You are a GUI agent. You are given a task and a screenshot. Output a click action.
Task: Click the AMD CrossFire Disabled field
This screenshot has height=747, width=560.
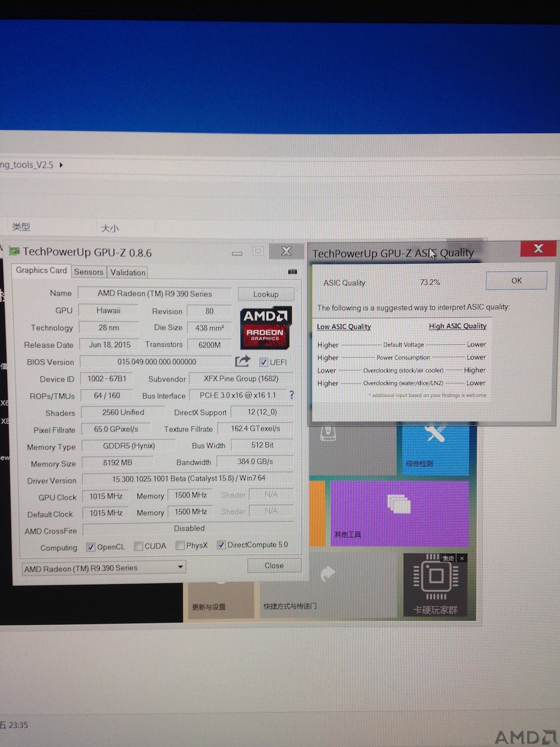pyautogui.click(x=189, y=529)
